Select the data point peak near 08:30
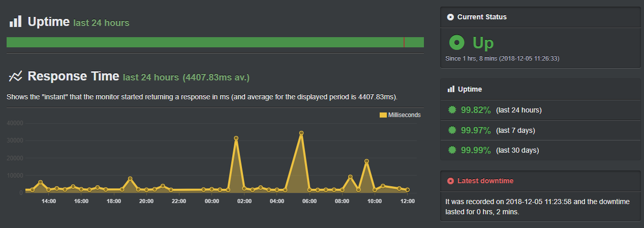The width and height of the screenshot is (644, 228). point(350,177)
